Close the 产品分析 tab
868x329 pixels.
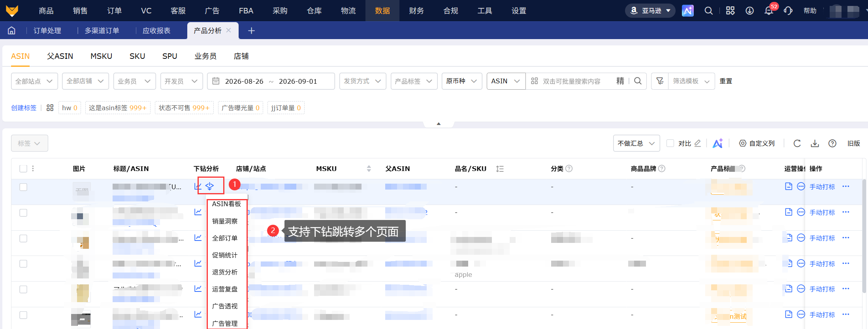(x=228, y=30)
